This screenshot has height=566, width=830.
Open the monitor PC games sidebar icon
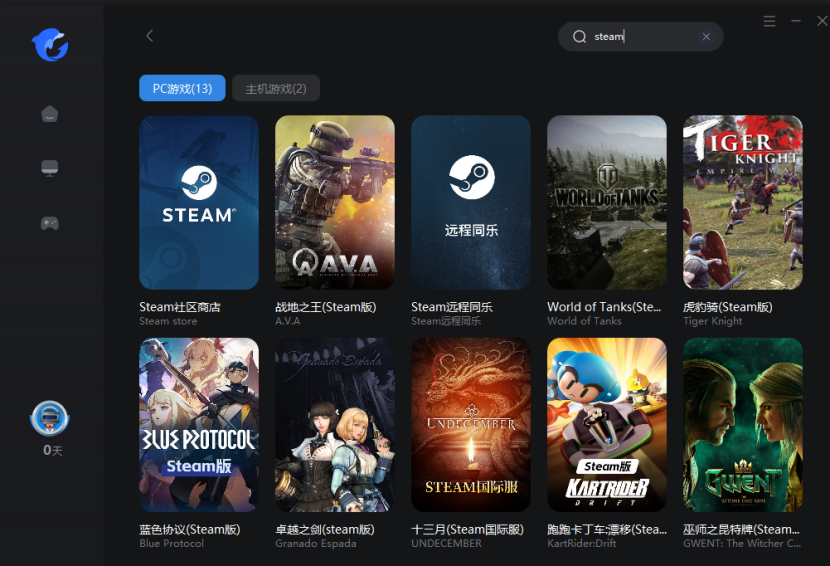click(50, 168)
